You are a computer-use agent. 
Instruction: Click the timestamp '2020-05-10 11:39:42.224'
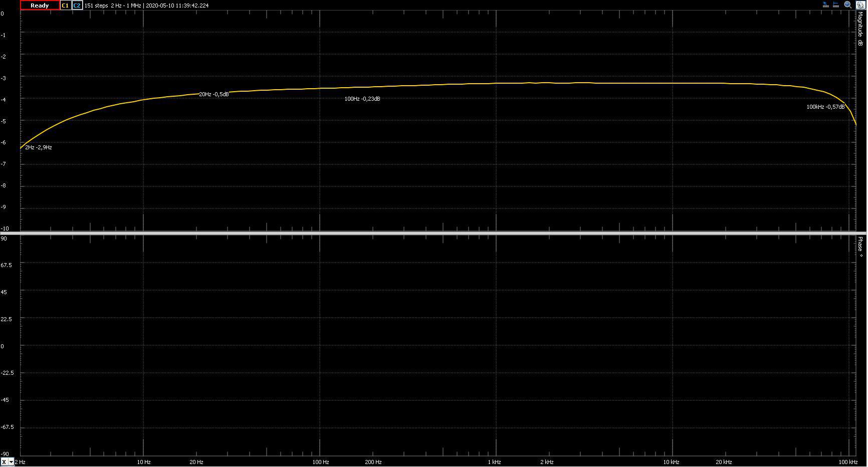tap(177, 6)
